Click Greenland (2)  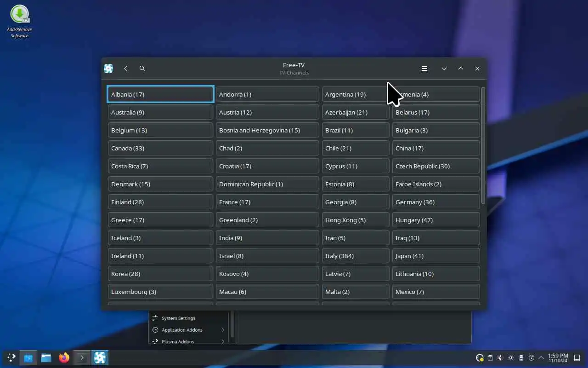(x=267, y=220)
